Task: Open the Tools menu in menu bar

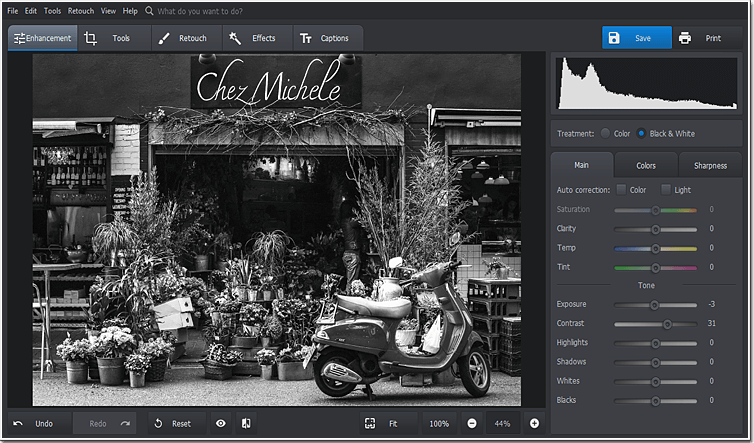Action: (x=52, y=11)
